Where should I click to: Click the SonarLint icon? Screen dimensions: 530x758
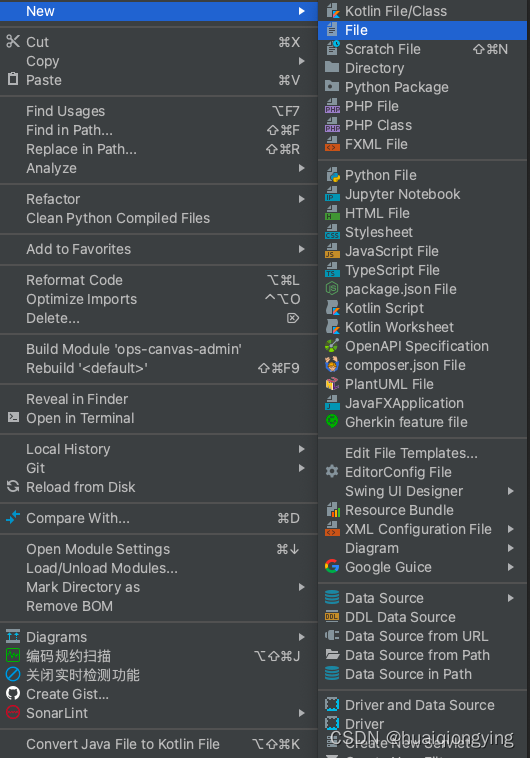coord(13,713)
